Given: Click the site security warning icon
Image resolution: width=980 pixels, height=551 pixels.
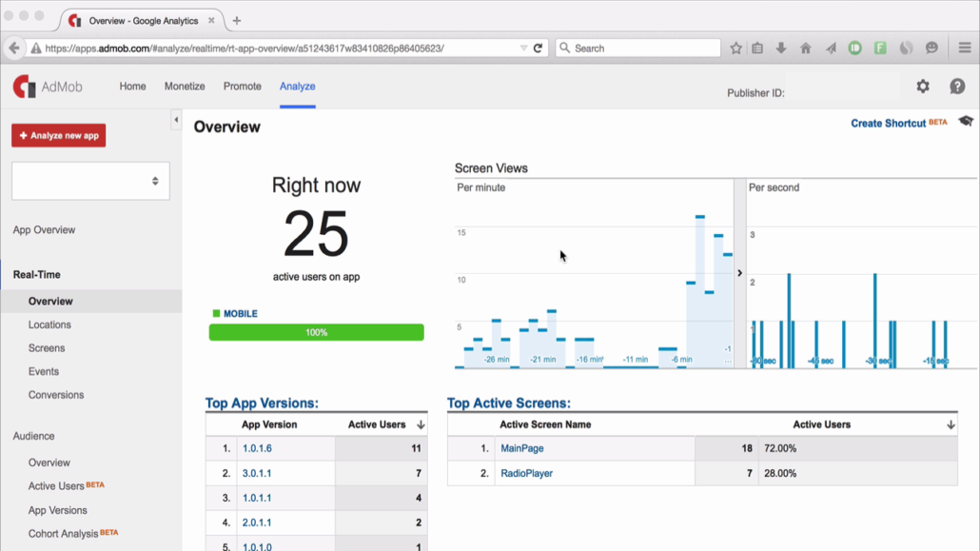Looking at the screenshot, I should [36, 49].
